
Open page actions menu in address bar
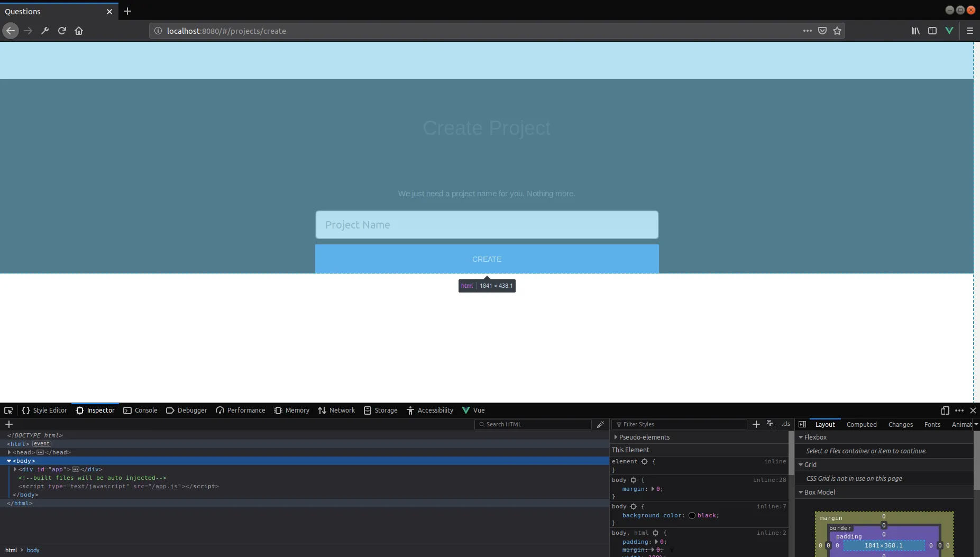click(x=807, y=31)
